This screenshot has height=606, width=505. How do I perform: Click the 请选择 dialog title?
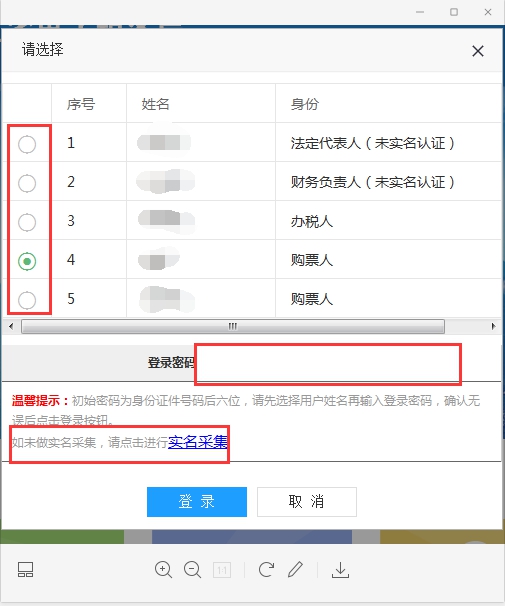43,49
